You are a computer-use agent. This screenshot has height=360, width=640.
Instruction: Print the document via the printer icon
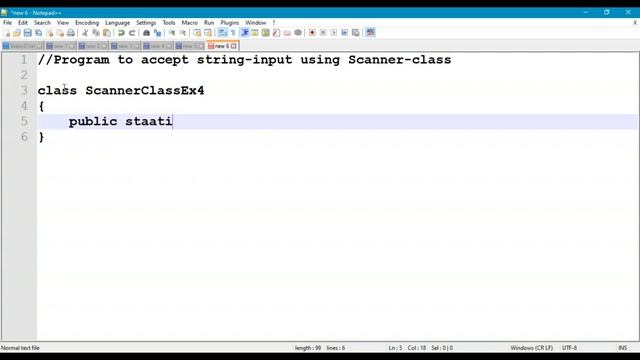[x=71, y=33]
